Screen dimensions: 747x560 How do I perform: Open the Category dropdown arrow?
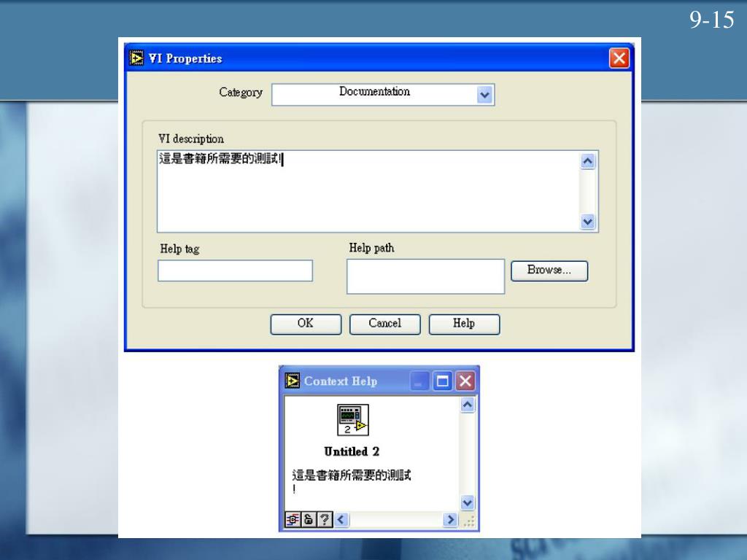click(484, 95)
